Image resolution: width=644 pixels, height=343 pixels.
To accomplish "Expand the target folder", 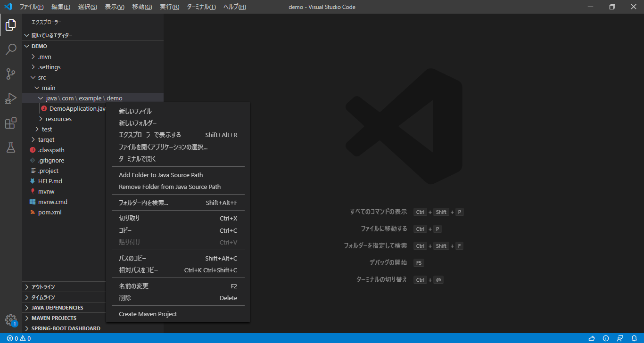I will click(x=33, y=139).
